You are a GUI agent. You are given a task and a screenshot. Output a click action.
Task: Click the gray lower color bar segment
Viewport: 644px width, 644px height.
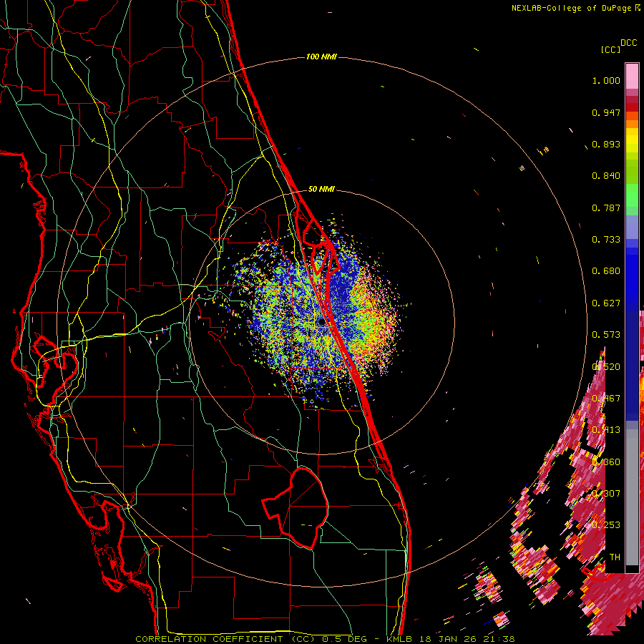tap(632, 497)
